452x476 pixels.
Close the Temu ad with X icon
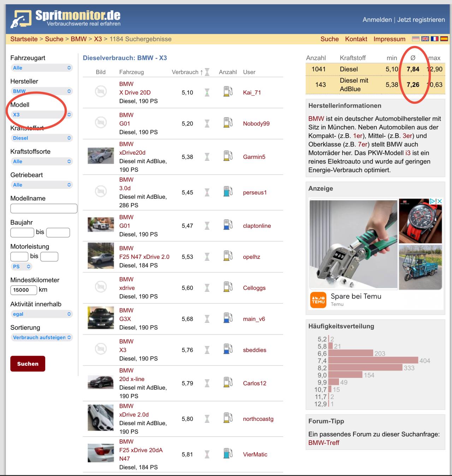point(440,201)
